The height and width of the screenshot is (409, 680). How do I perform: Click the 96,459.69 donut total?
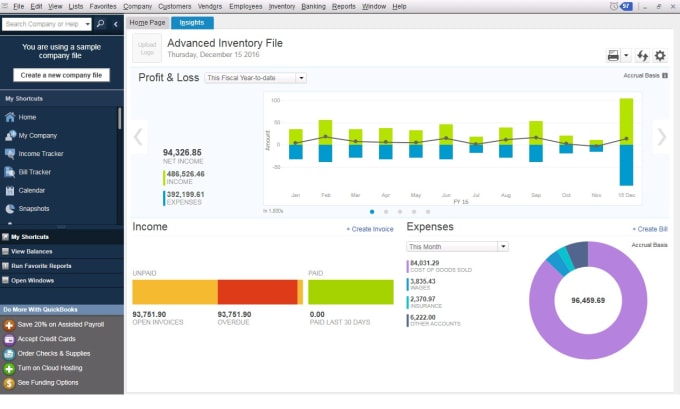pyautogui.click(x=588, y=300)
